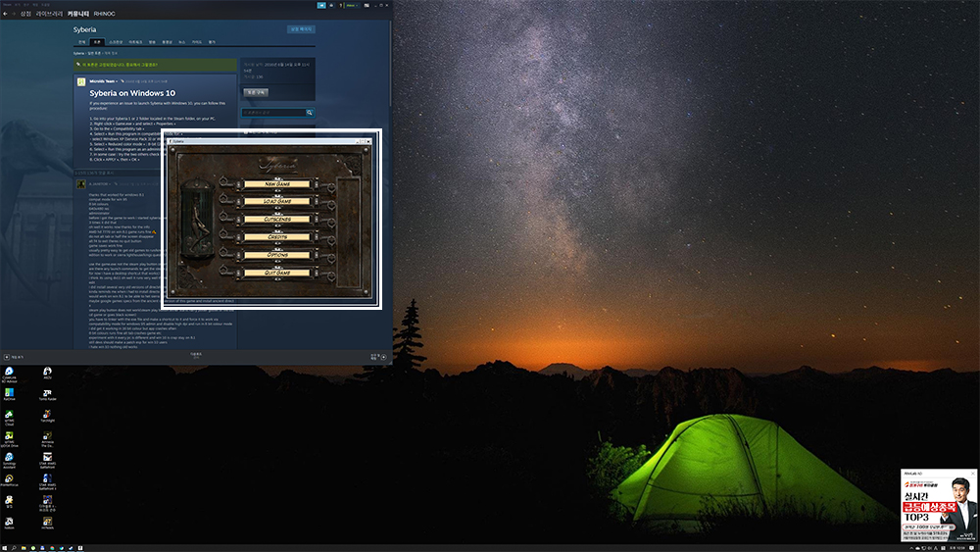Click the taskbar clock
Image resolution: width=980 pixels, height=552 pixels.
(956, 548)
